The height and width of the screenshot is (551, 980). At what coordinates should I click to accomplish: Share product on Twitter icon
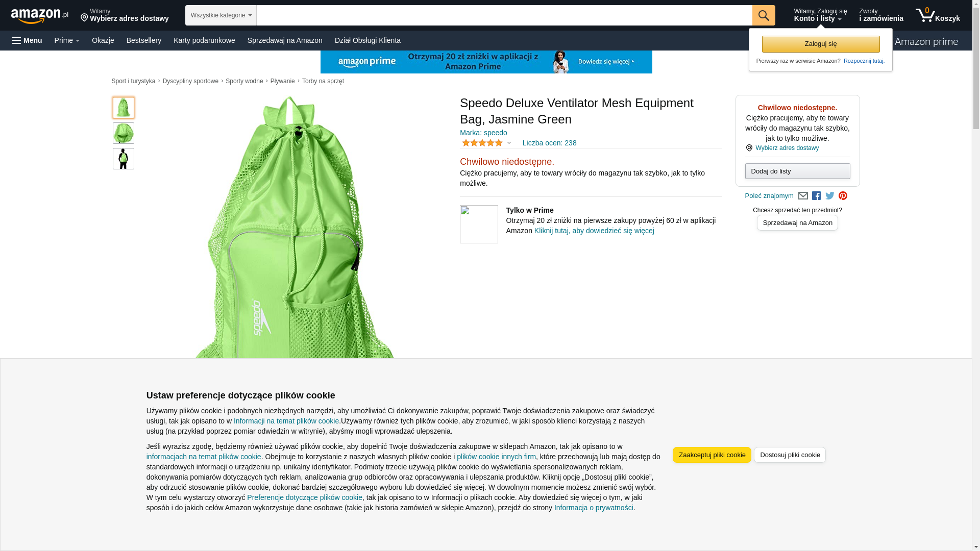[830, 196]
